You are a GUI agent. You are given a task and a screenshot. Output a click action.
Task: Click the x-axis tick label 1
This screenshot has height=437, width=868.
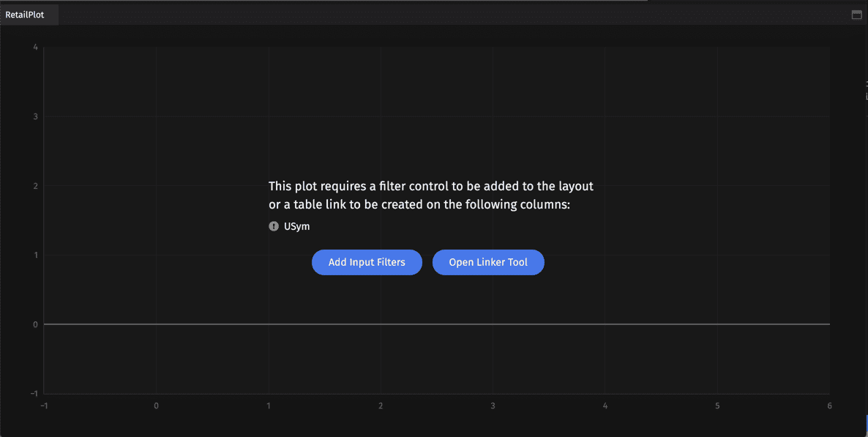point(269,406)
